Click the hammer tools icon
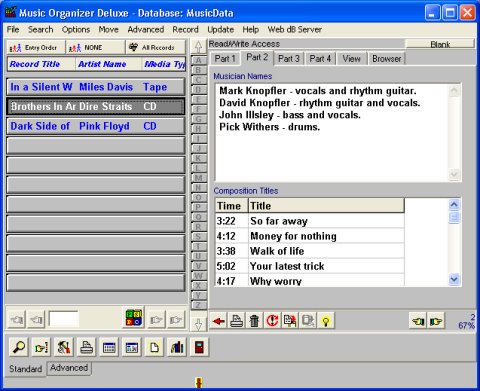 pyautogui.click(x=64, y=347)
